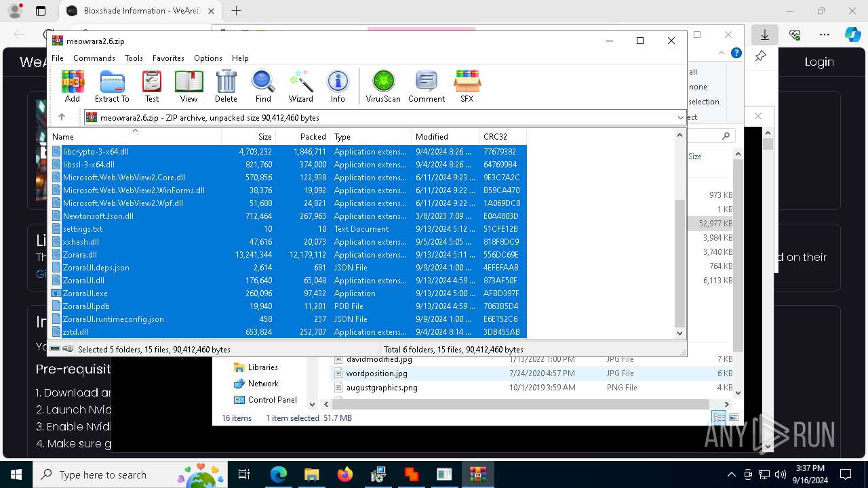Launch the Wizard tool
Image resolution: width=868 pixels, height=488 pixels.
(300, 86)
